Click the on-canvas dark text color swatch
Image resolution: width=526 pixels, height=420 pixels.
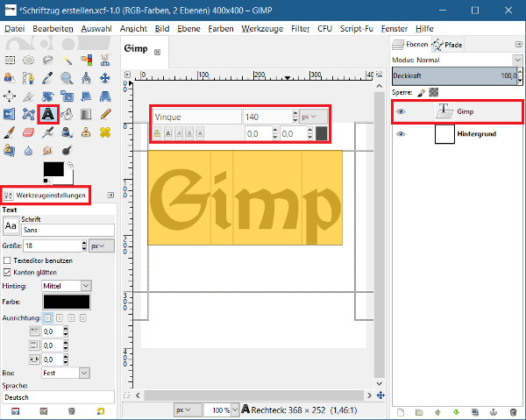pos(322,133)
